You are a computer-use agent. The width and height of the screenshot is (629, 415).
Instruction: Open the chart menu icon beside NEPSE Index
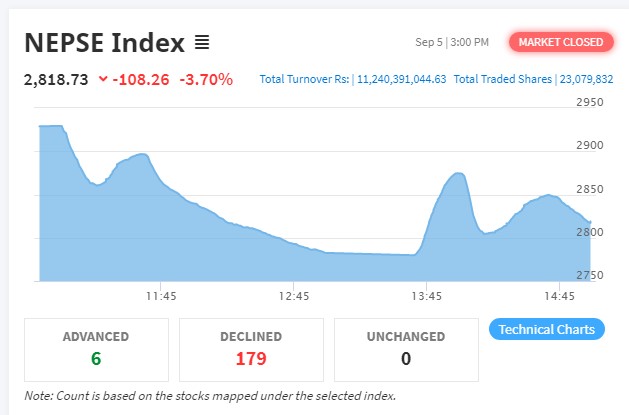[x=202, y=43]
